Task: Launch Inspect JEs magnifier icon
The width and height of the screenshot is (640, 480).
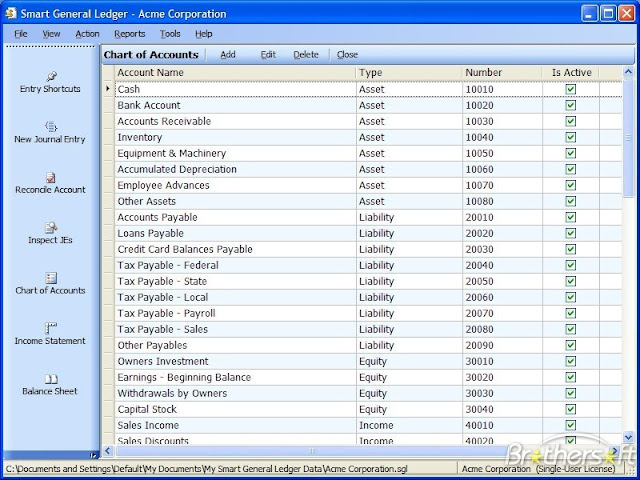Action: coord(51,227)
